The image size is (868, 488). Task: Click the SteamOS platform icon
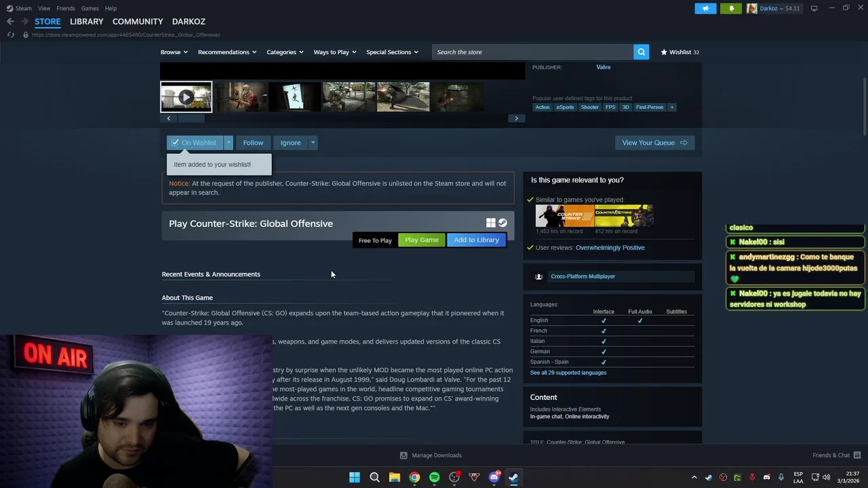(x=502, y=223)
